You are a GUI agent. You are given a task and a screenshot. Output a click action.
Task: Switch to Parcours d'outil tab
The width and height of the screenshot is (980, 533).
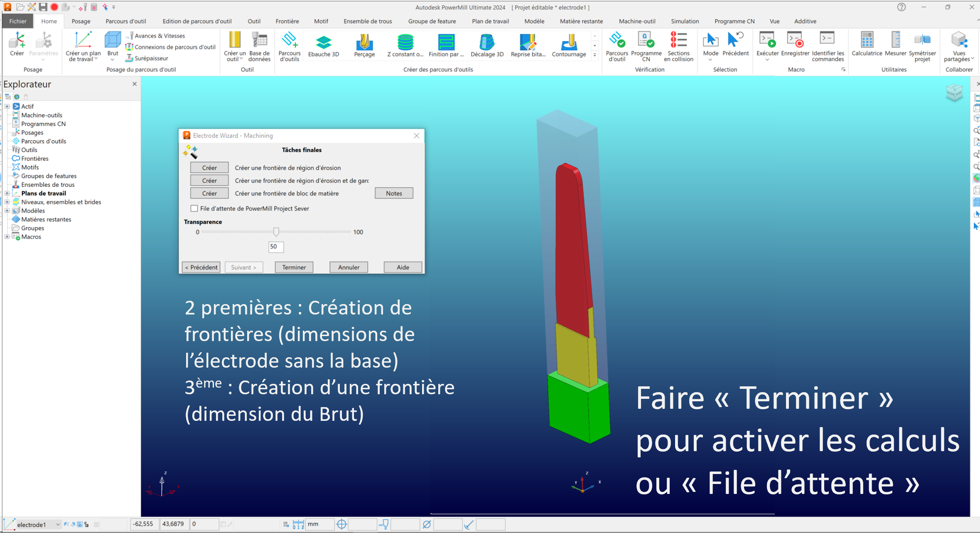pos(126,21)
